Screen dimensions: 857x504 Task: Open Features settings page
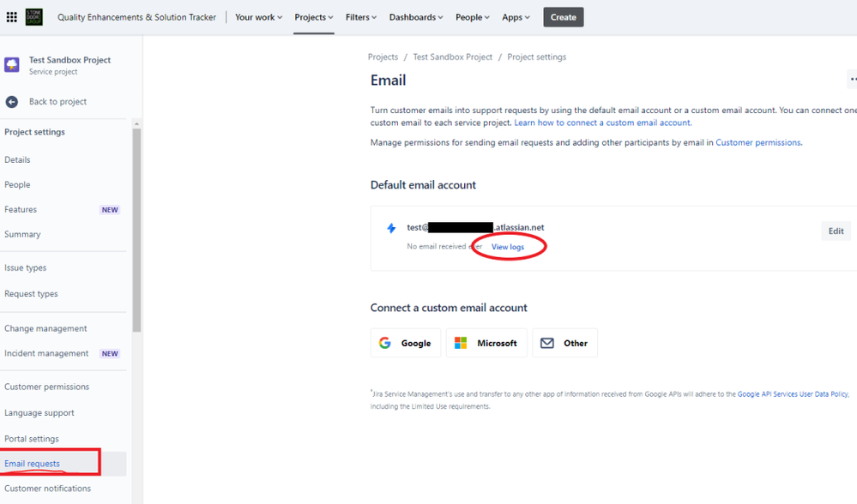(21, 210)
